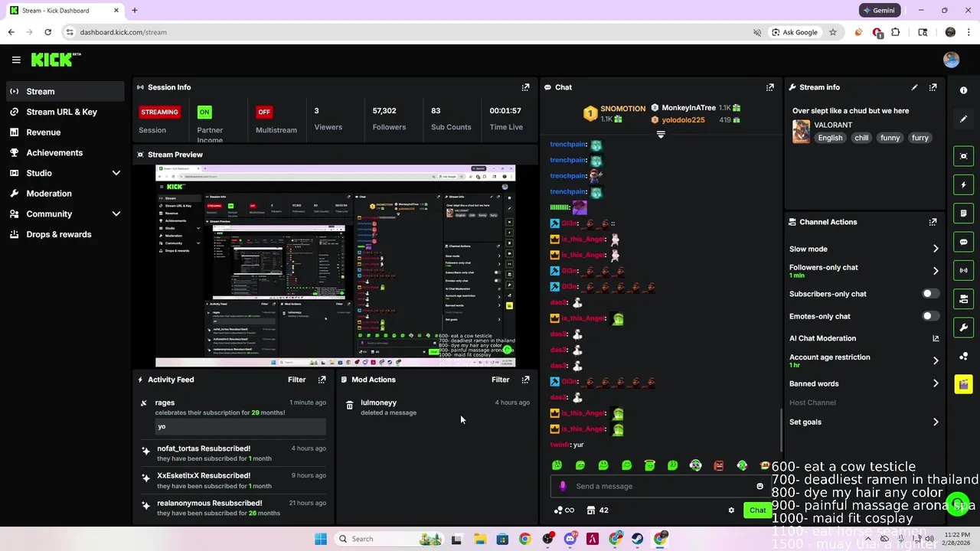
Task: Open Banned words arrow
Action: [x=936, y=383]
